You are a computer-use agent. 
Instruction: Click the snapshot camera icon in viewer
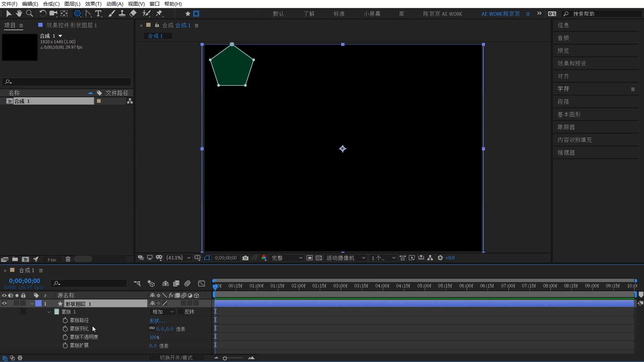point(246,258)
